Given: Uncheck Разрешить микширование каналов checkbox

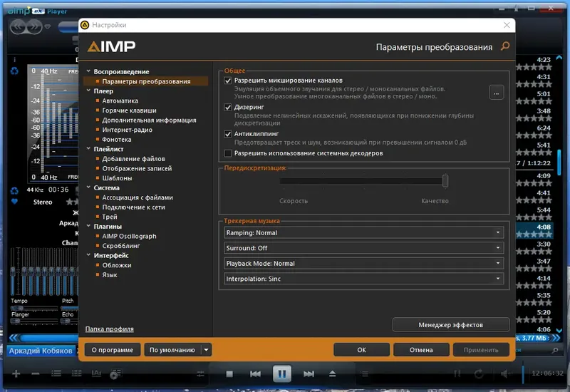Looking at the screenshot, I should coord(228,81).
